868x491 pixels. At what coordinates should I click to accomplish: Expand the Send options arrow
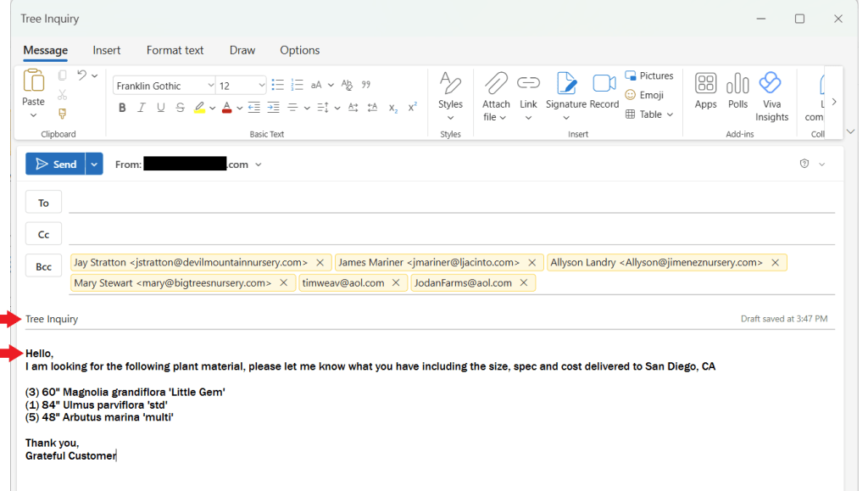click(95, 165)
